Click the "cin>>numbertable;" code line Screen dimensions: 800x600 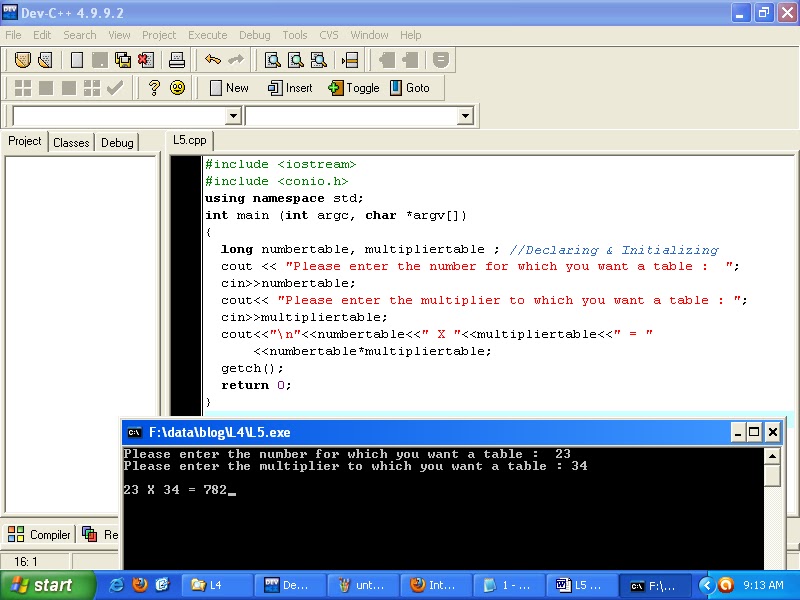(x=288, y=283)
